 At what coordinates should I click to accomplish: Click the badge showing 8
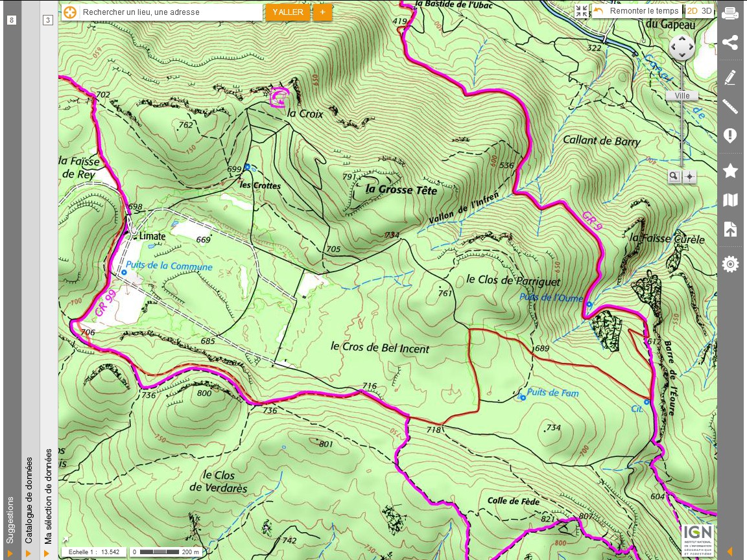point(12,20)
